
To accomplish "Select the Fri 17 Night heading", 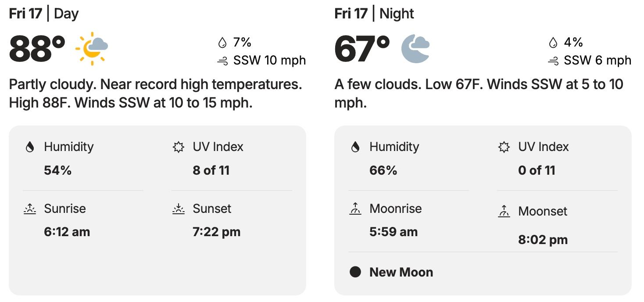I will 374,14.
